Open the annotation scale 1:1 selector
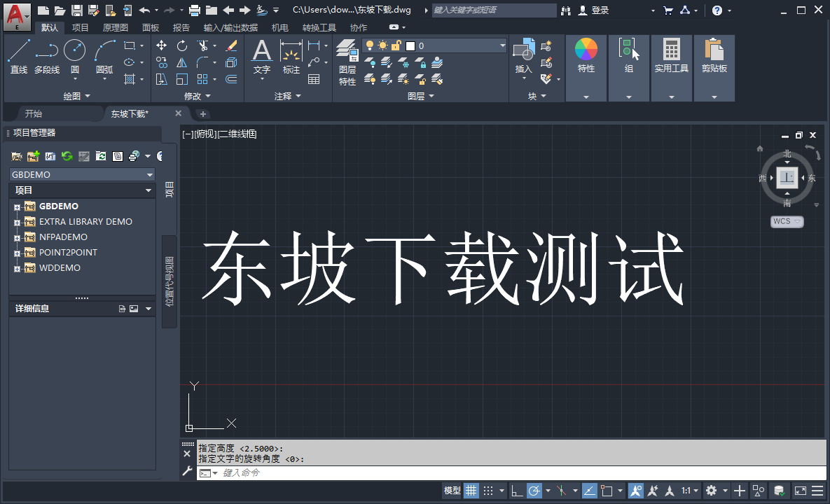 [x=688, y=490]
